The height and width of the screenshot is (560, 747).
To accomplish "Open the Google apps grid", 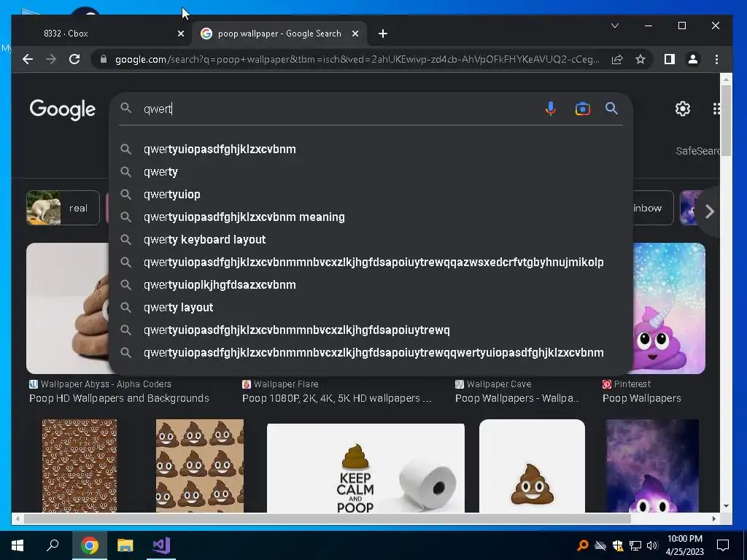I will tap(716, 109).
